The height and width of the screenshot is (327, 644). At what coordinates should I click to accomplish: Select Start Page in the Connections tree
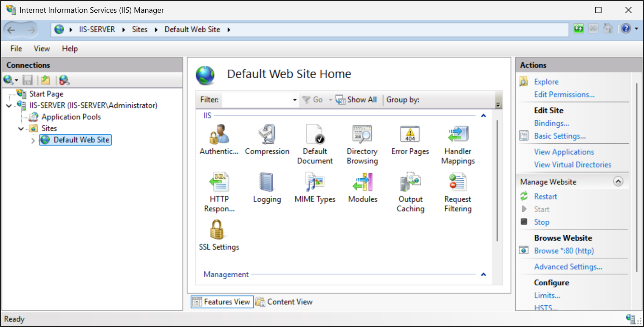46,94
